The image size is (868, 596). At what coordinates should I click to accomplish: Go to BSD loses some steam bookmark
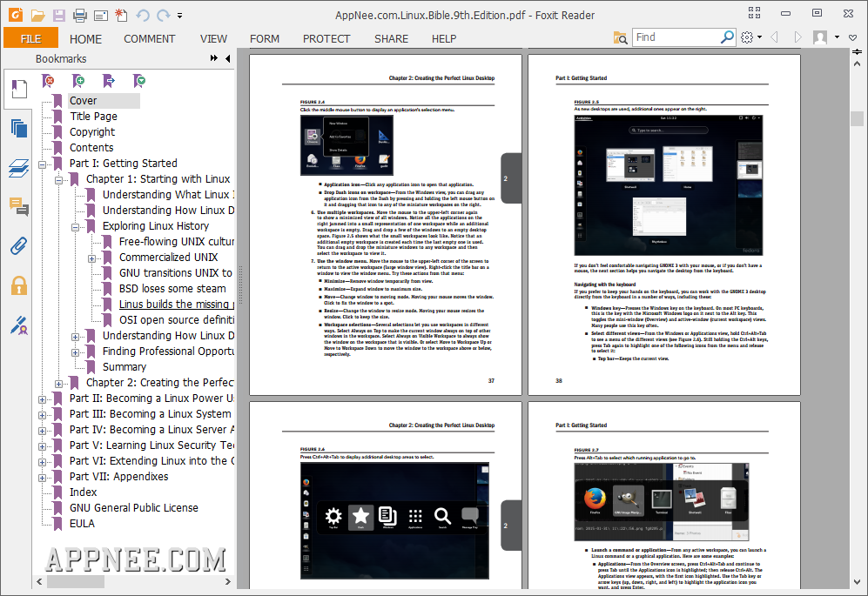coord(172,289)
